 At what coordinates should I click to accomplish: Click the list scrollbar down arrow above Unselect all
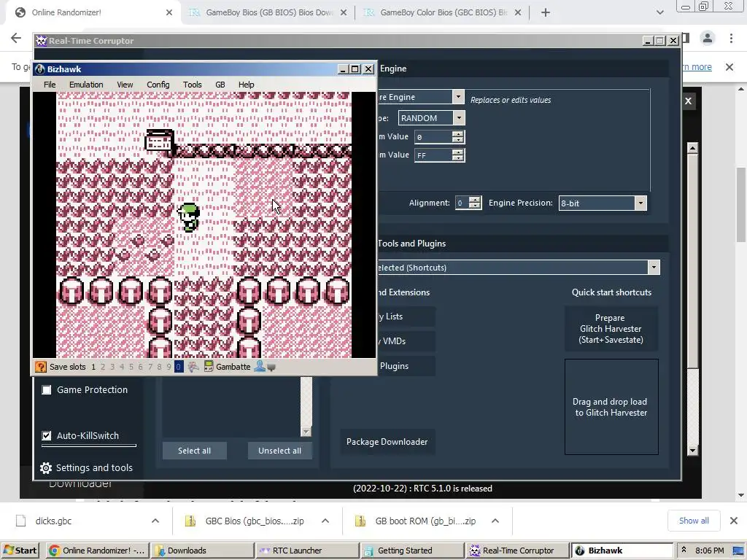[x=306, y=432]
